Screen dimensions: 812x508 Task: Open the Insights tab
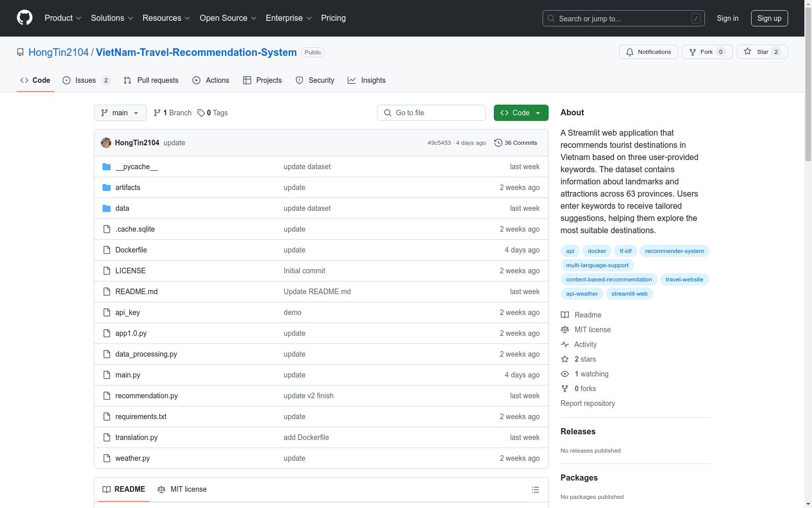366,80
